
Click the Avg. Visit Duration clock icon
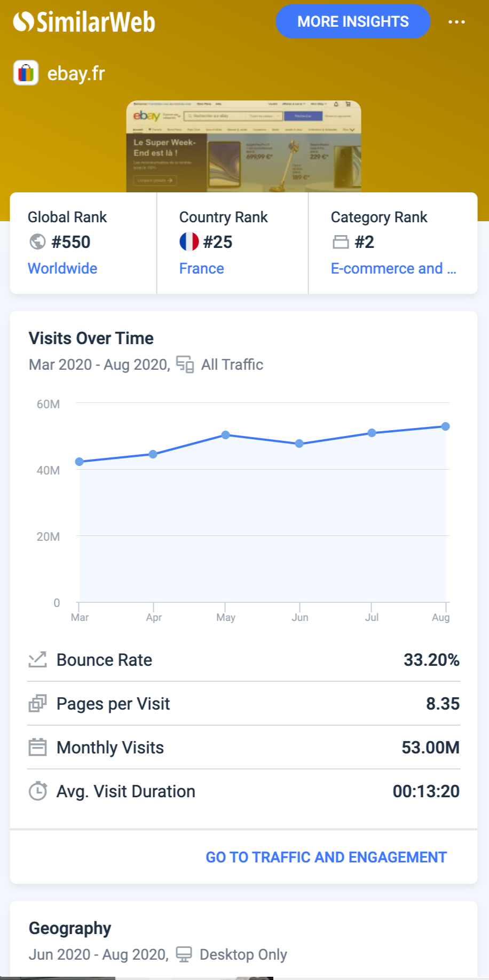click(37, 791)
